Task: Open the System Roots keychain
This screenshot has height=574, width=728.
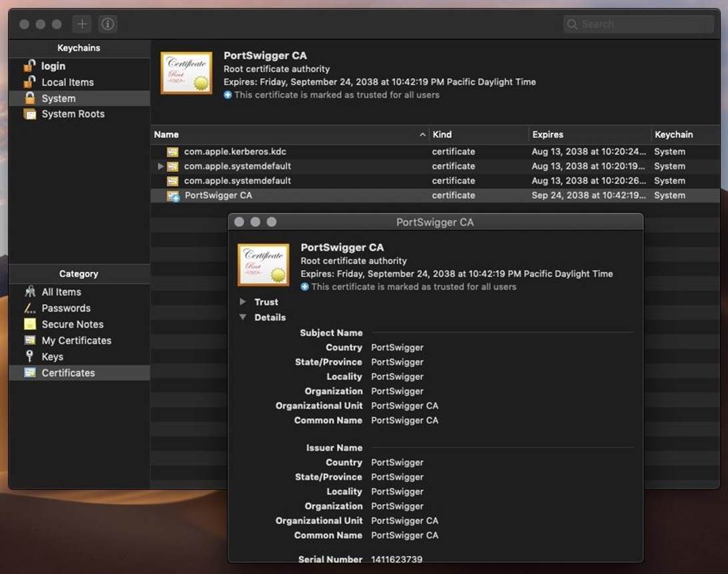Action: 73,114
